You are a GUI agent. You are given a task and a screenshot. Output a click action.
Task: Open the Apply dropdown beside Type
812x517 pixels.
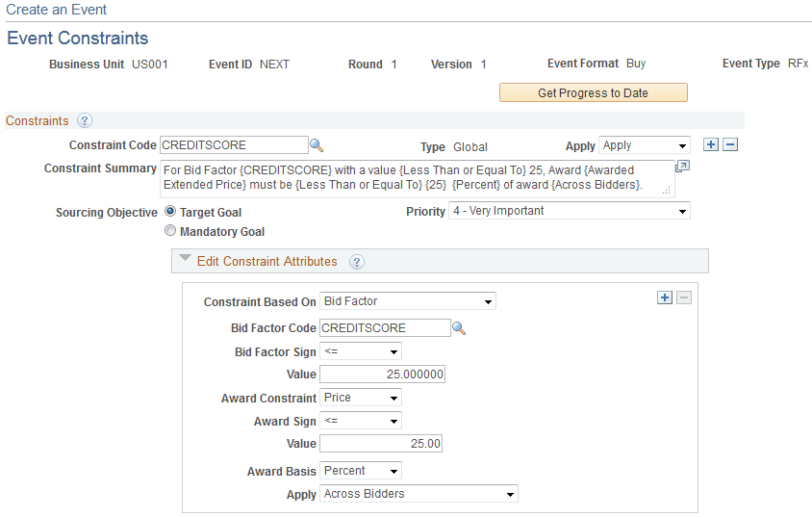click(645, 145)
